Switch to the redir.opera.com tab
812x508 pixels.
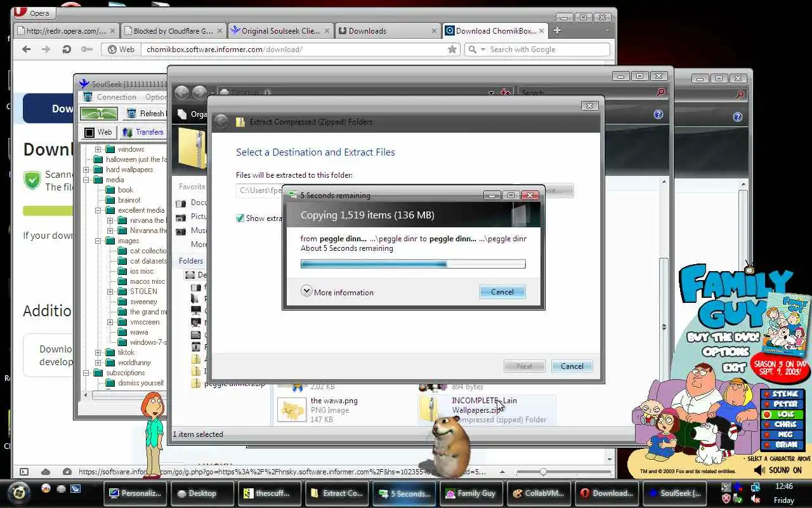[x=66, y=30]
